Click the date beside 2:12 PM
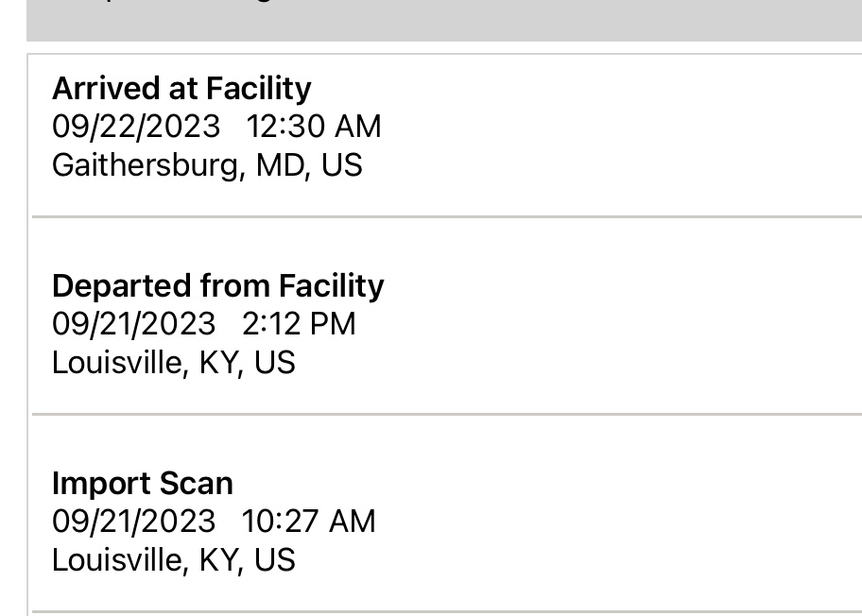Viewport: 862px width, 616px height. click(133, 324)
